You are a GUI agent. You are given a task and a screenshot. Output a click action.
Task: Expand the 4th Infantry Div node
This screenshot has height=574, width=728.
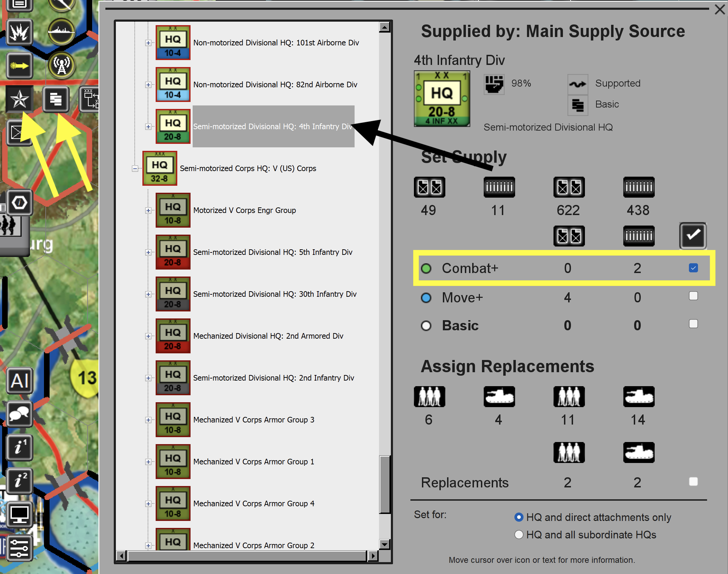pyautogui.click(x=148, y=127)
